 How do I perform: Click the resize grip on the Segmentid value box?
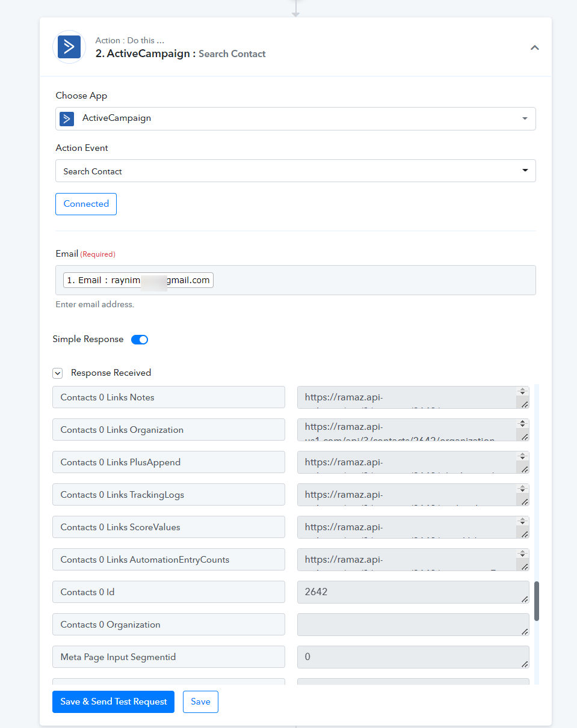525,664
